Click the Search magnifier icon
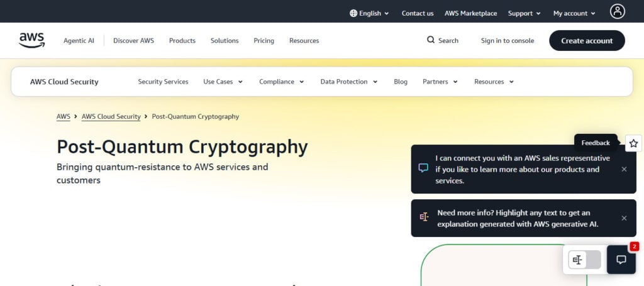This screenshot has height=286, width=644. 430,40
